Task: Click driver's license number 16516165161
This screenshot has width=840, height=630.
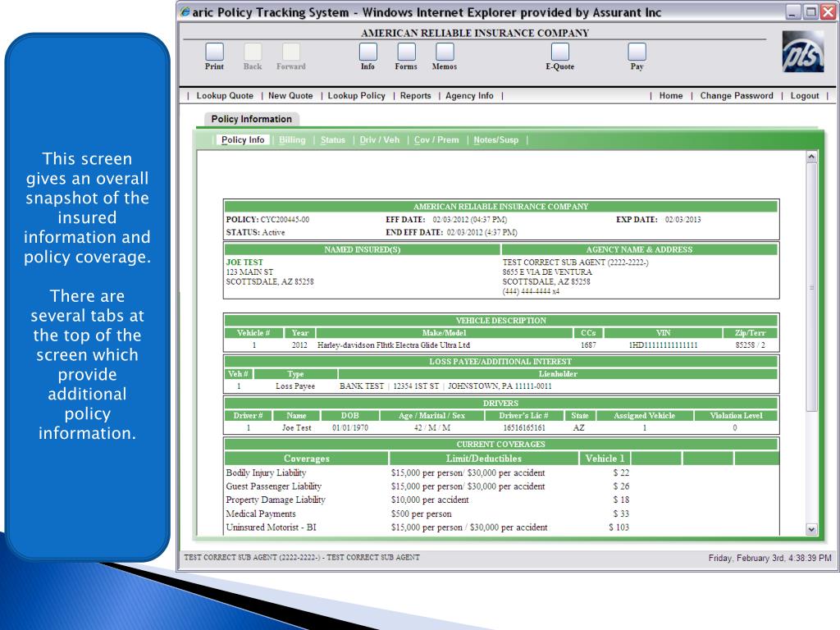Action: 524,428
